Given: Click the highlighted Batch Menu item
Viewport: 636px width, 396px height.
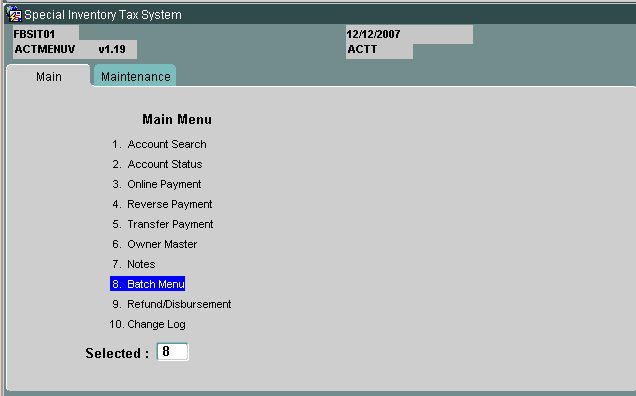Looking at the screenshot, I should point(148,284).
